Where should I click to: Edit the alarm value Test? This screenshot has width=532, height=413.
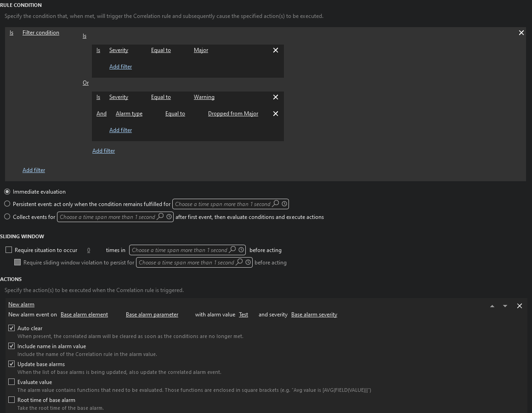243,315
